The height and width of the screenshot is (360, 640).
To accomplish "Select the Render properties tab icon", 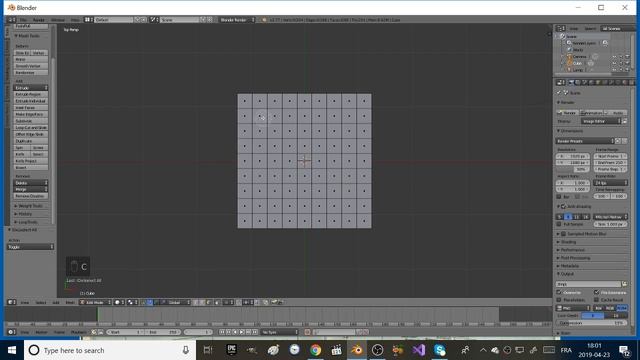I will (x=571, y=82).
